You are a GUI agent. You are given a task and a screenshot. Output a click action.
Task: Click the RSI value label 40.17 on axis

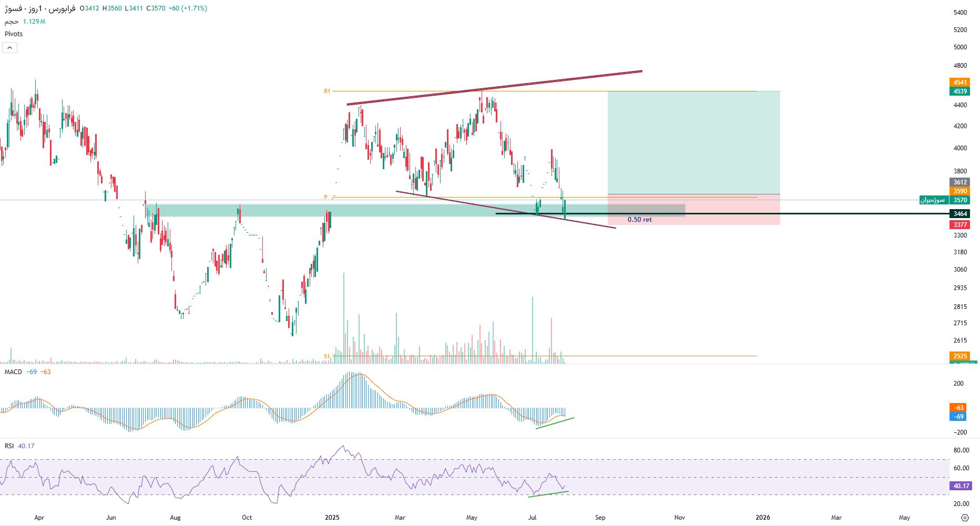point(961,486)
